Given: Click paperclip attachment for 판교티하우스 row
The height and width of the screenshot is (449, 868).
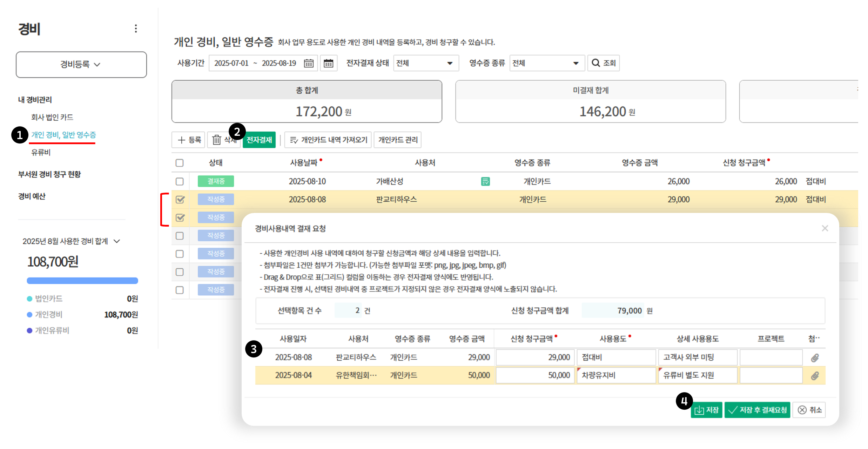Looking at the screenshot, I should (815, 358).
